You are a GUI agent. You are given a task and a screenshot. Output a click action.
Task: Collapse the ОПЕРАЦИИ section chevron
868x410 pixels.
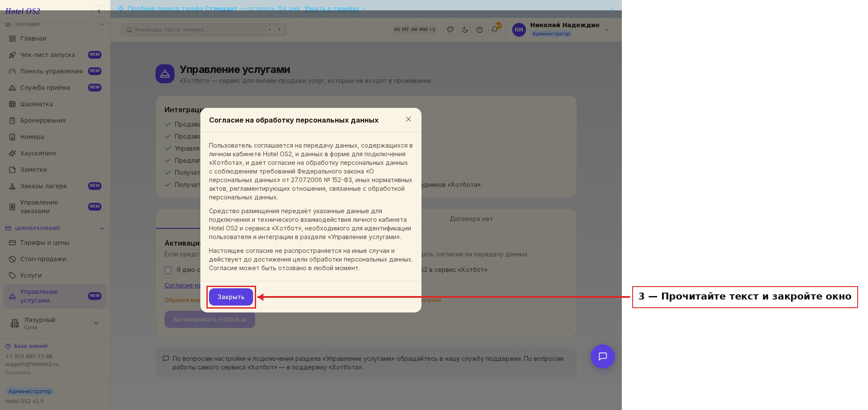[102, 24]
